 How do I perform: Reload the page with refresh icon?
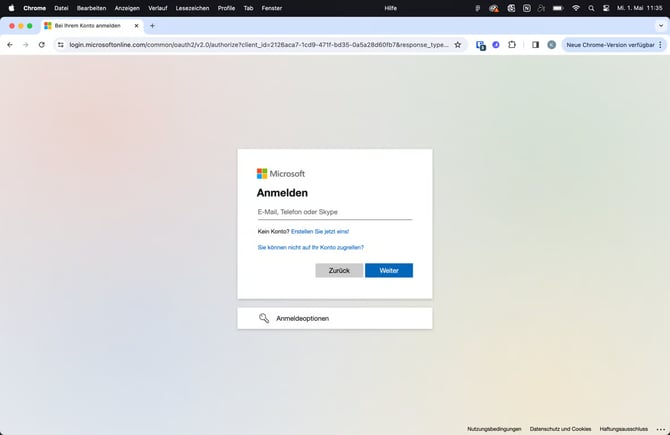[x=41, y=44]
